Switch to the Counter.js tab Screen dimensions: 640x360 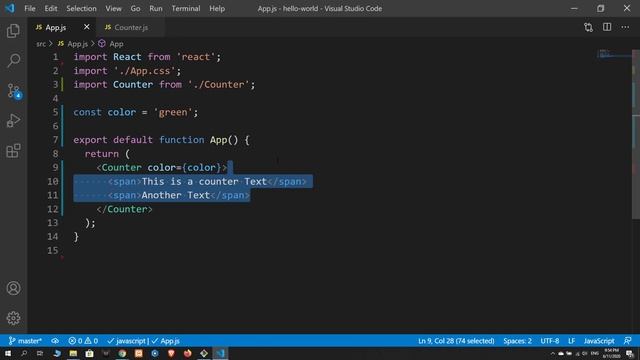coord(131,27)
